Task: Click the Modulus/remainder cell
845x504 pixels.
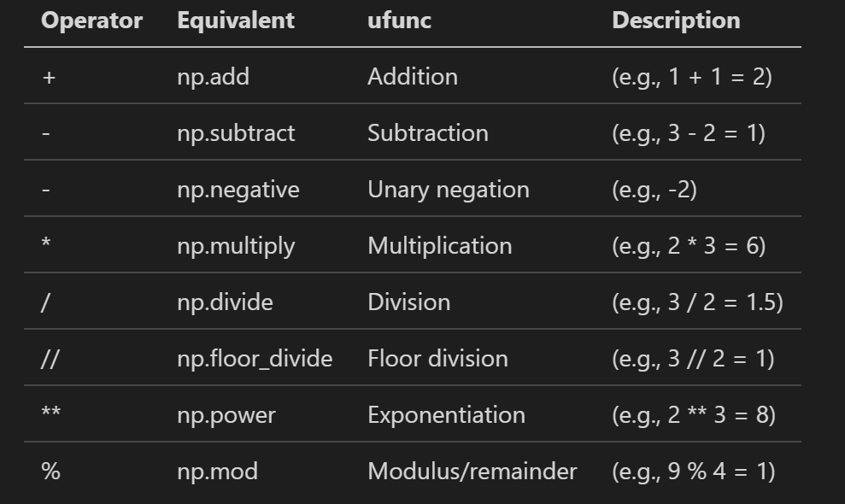Action: tap(472, 472)
